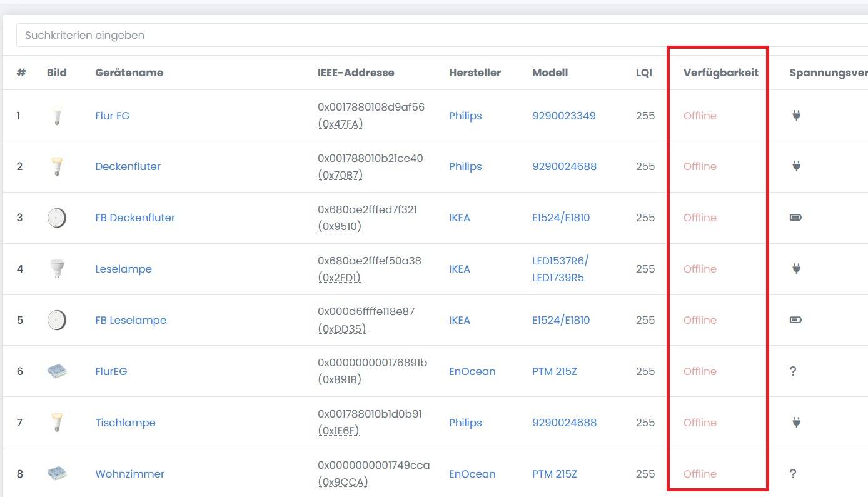Image resolution: width=868 pixels, height=497 pixels.
Task: Click the question mark icon in Wohnzimmer row
Action: [793, 474]
